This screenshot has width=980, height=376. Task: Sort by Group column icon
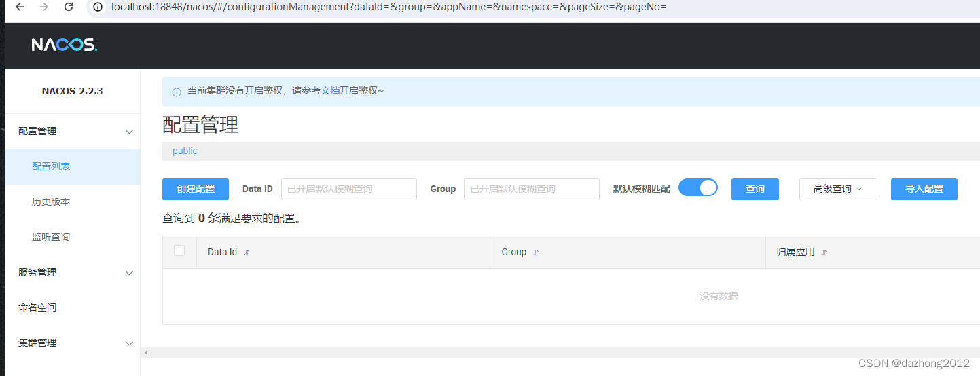click(536, 252)
